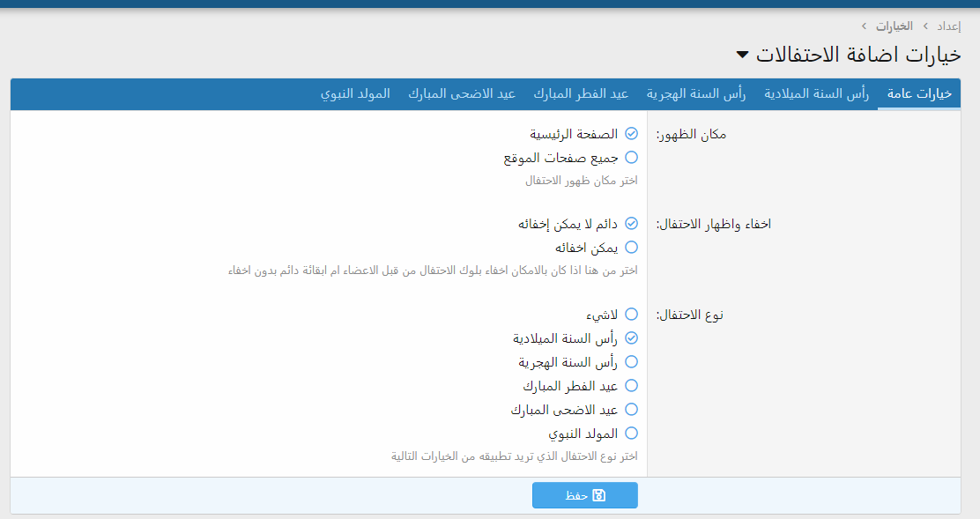Click the حفظ save button
980x519 pixels.
[584, 495]
